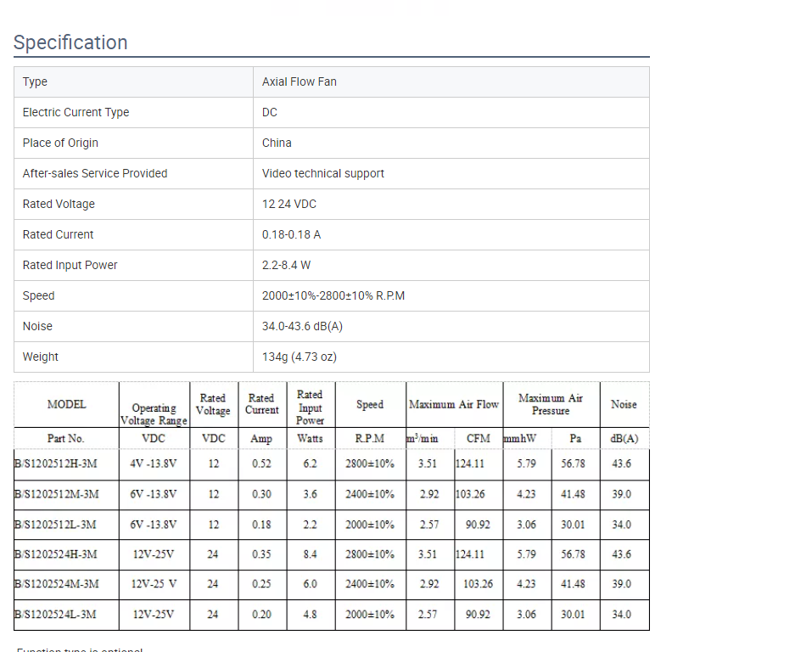Select the "CFM" unit subheader
812x652 pixels.
(x=478, y=438)
